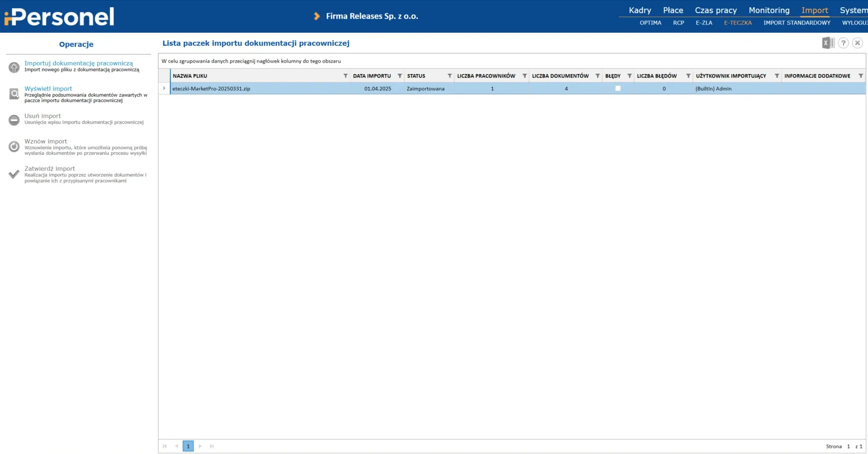Open the Data importu column filter

click(x=400, y=76)
